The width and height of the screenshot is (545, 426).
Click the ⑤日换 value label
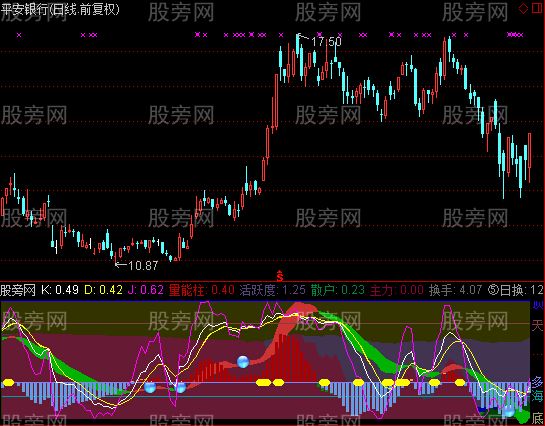(x=516, y=290)
